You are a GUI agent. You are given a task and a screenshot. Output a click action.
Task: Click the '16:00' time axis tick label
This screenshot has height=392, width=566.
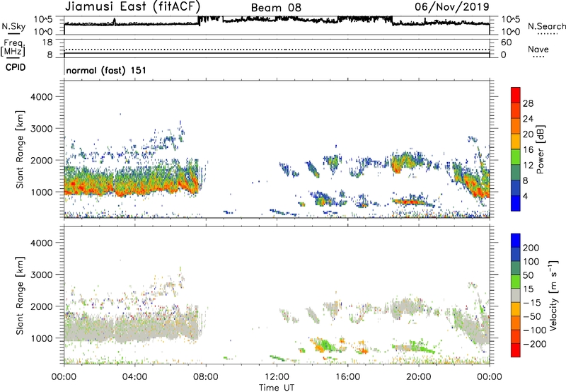(347, 377)
